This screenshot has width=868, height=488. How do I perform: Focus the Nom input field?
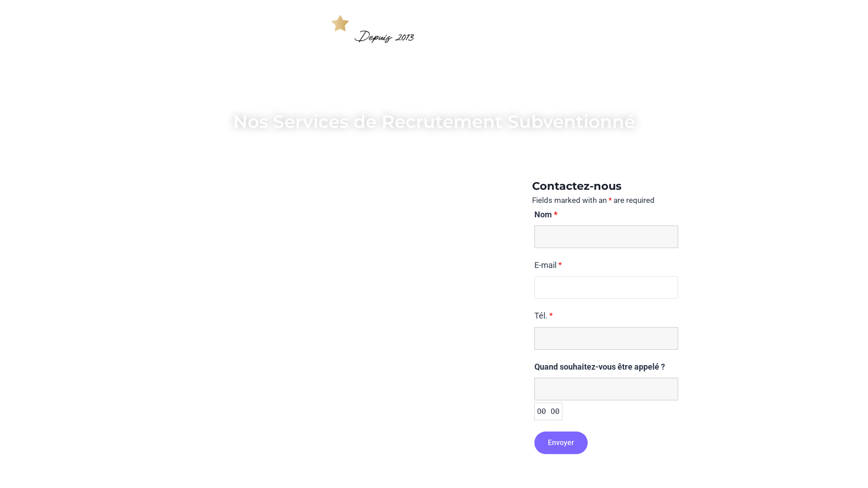click(606, 236)
